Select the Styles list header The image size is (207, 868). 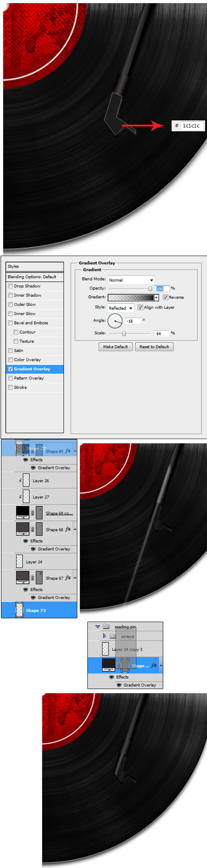coord(35,267)
